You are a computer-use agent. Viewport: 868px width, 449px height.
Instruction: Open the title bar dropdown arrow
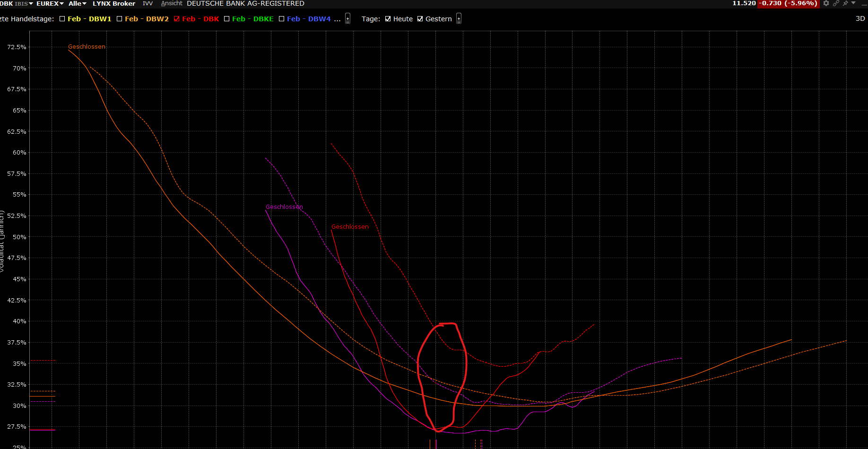(853, 3)
